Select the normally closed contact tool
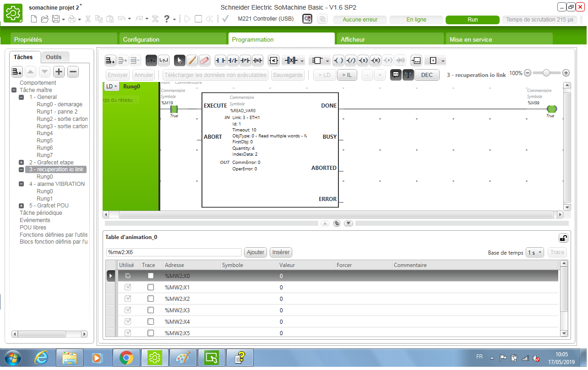 (x=233, y=60)
